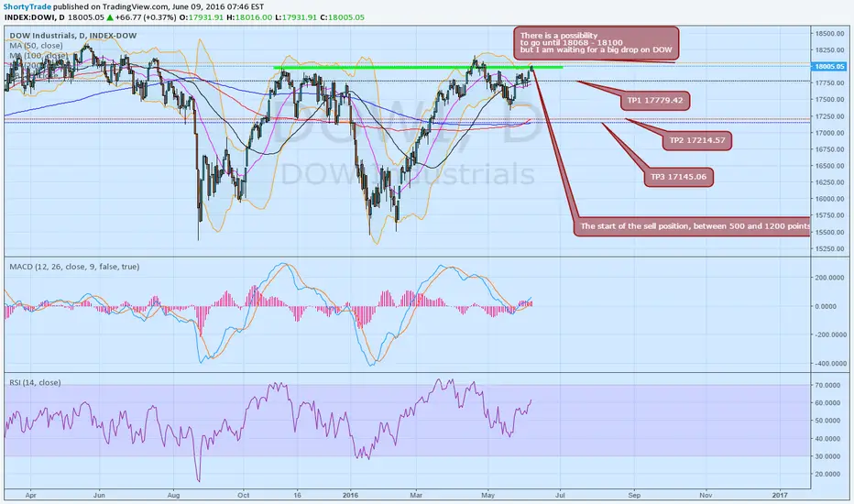Select the H:18016.00 high value
The image size is (854, 504).
pos(249,17)
